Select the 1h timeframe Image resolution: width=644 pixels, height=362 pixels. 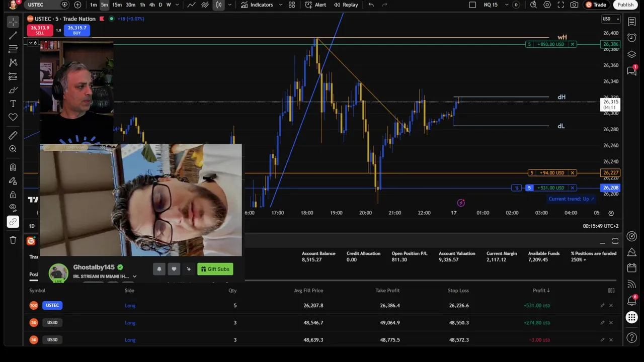click(142, 5)
